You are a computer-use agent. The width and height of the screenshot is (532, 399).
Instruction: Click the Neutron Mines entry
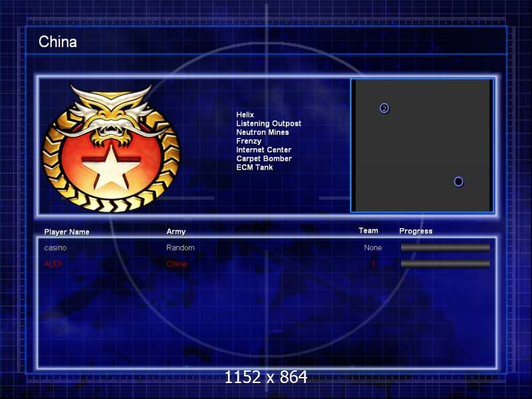[263, 132]
